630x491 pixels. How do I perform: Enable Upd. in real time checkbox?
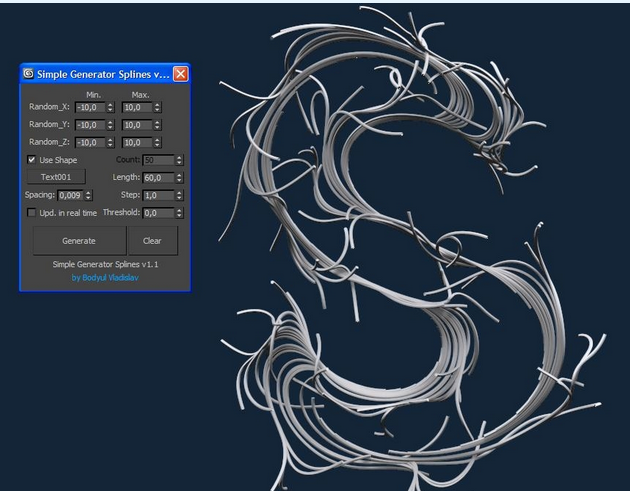pos(31,213)
